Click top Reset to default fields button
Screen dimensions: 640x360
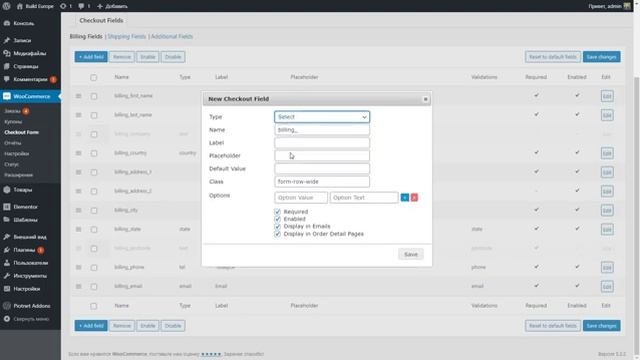click(553, 57)
